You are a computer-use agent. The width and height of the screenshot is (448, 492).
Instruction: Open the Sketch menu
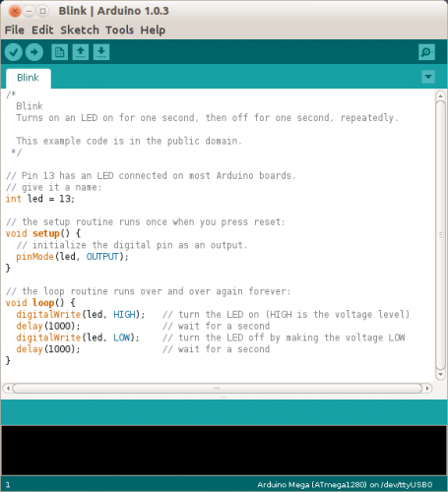tap(80, 30)
